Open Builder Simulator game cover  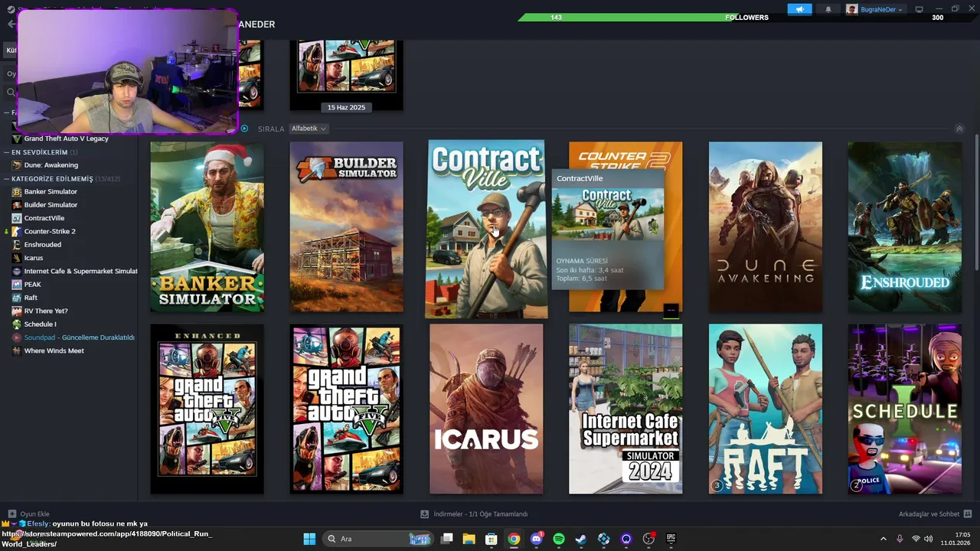[346, 227]
